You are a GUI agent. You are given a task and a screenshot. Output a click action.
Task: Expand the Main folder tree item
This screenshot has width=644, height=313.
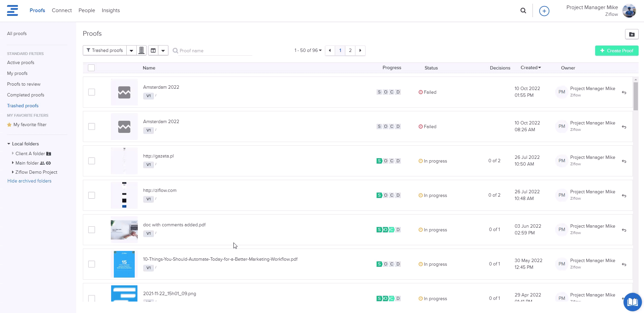click(13, 163)
